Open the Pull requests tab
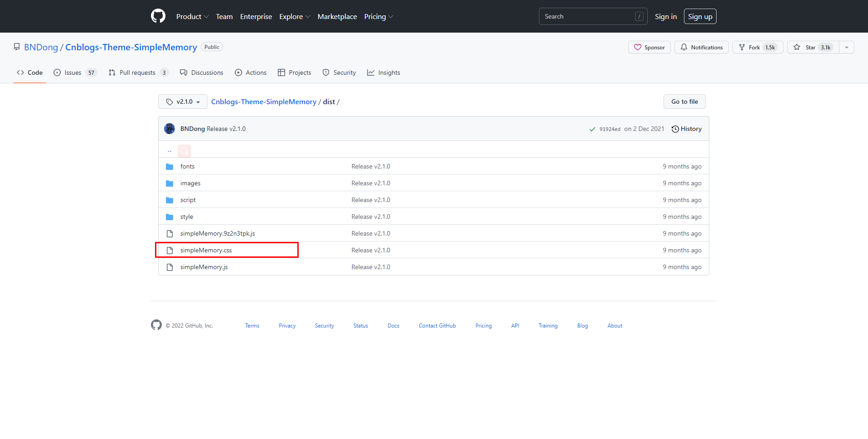 click(x=138, y=72)
